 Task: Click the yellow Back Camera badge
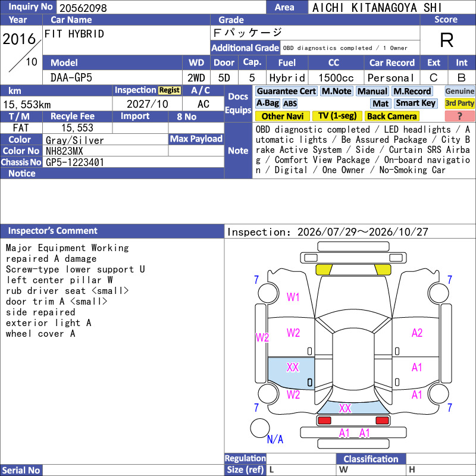[392, 116]
